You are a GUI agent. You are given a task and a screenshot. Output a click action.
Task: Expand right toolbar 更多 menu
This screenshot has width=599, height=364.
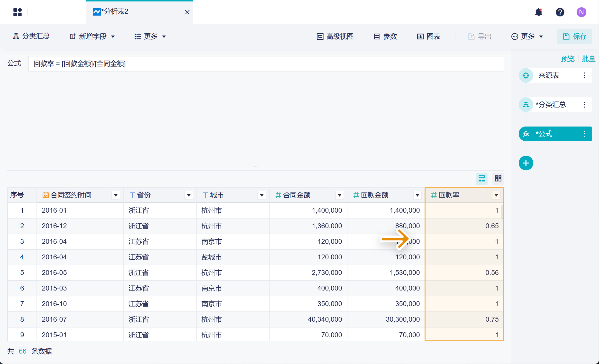click(527, 36)
